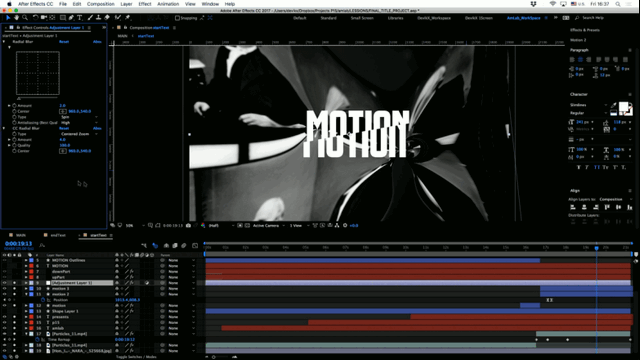Toggle Position stopwatch on motion 2
640x360 pixels.
coord(43,300)
